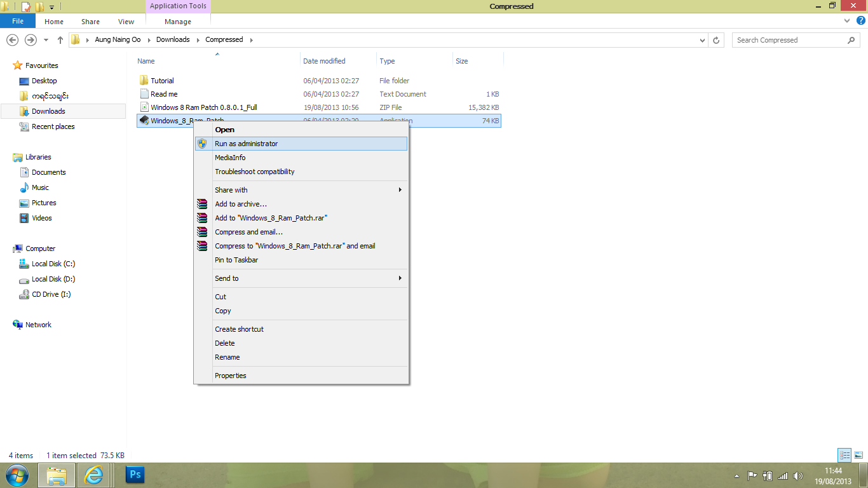This screenshot has width=868, height=488.
Task: Open the Action Center flag tray icon
Action: 752,475
